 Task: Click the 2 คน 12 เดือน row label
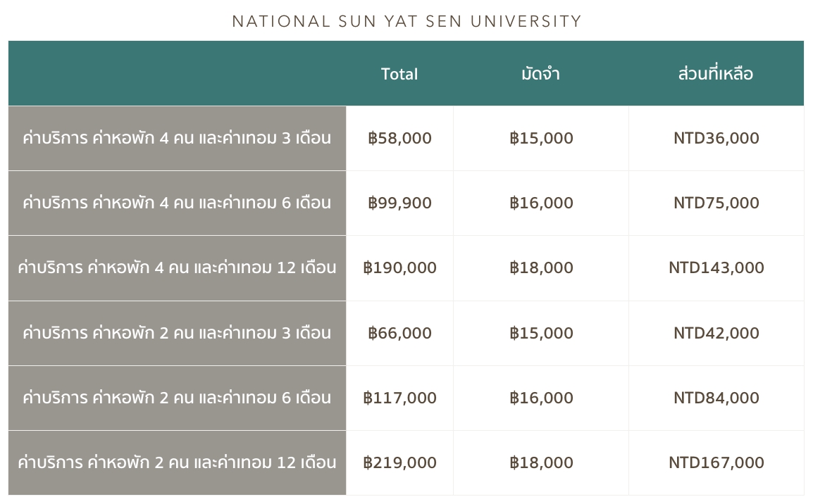tap(177, 462)
